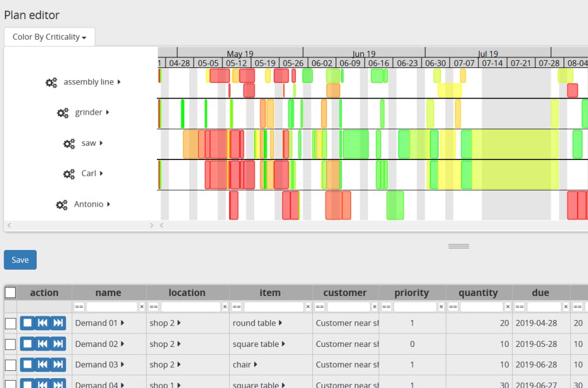588x388 pixels.
Task: Click the gears icon beside assembly line
Action: pos(51,82)
